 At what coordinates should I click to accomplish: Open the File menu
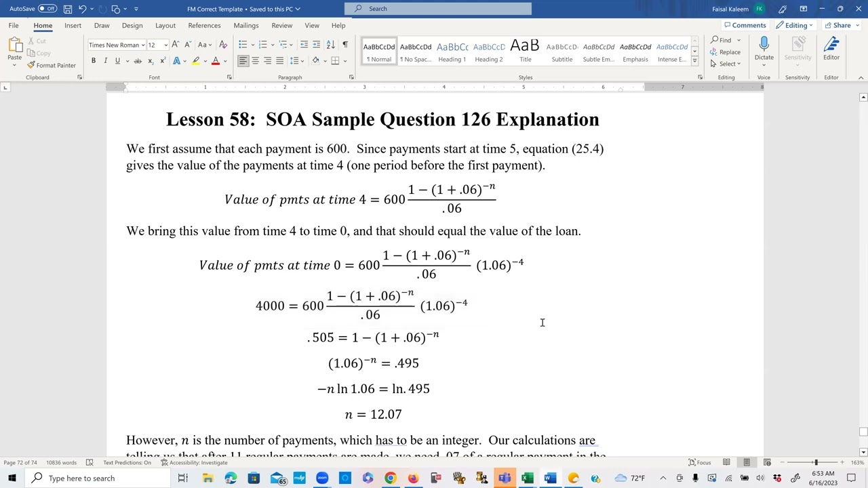(14, 25)
